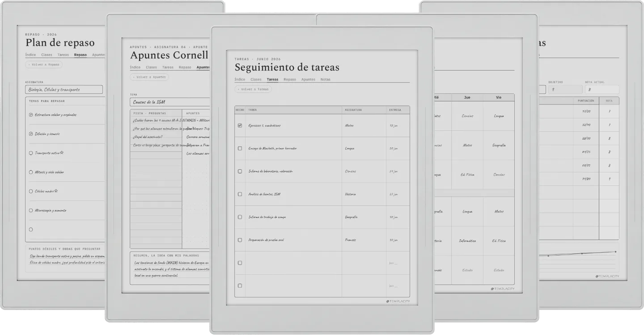Check the 'Ensayo de Macbeth' task checkbox
The height and width of the screenshot is (335, 644).
pyautogui.click(x=240, y=148)
